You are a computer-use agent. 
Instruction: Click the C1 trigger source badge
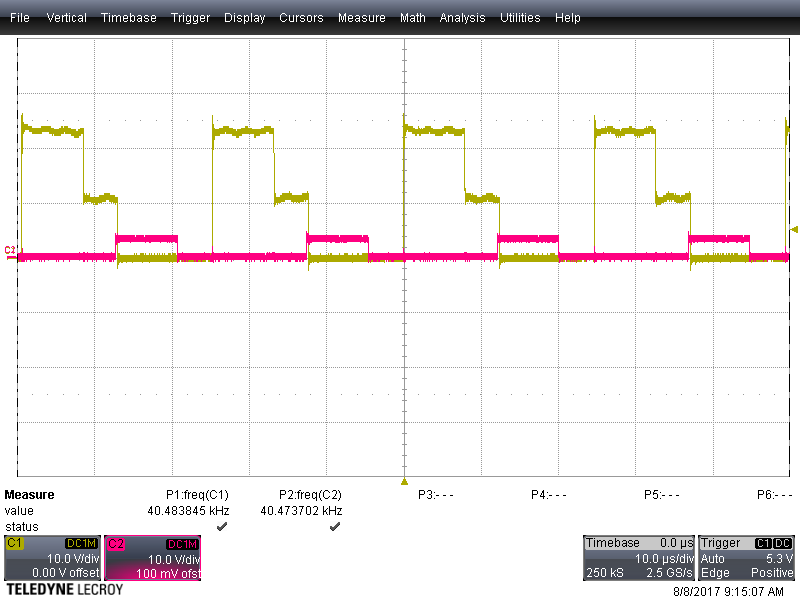point(763,543)
